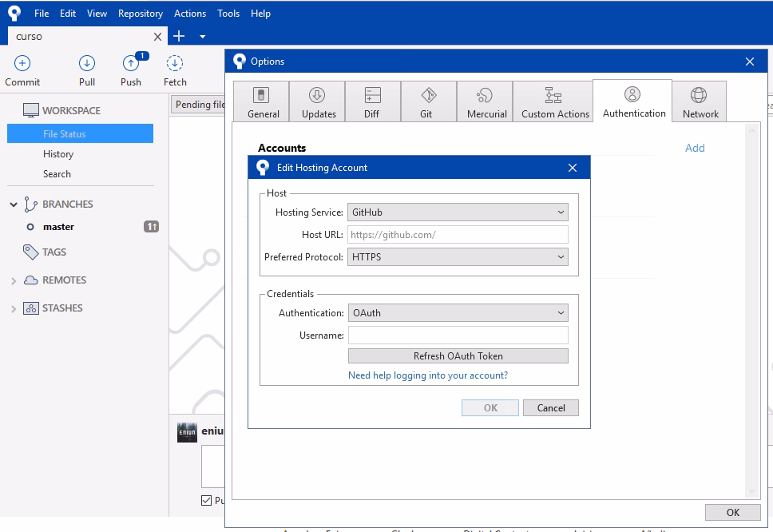
Task: Open the Edit menu
Action: 68,14
